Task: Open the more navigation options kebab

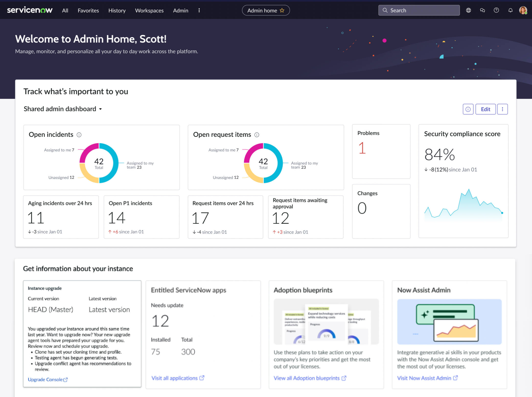Action: [199, 10]
